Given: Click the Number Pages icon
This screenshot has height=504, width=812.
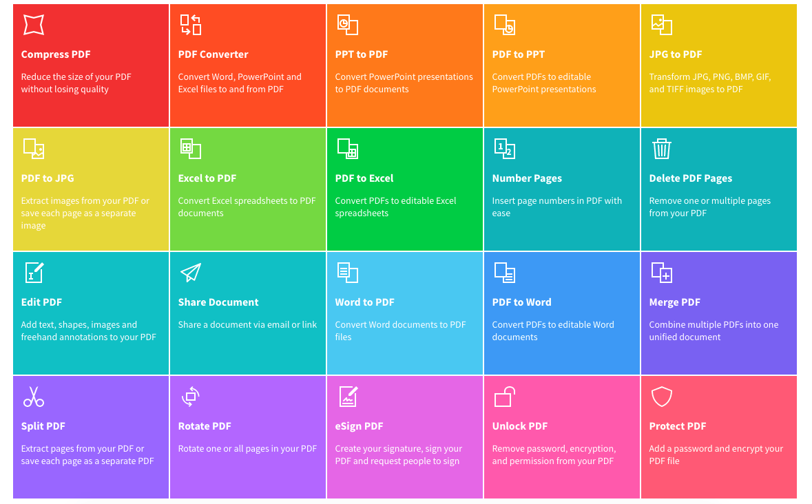Looking at the screenshot, I should coord(504,149).
